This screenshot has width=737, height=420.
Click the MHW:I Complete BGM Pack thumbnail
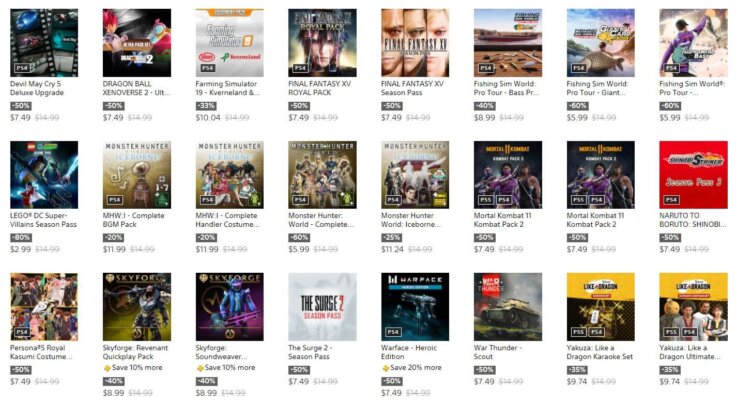pyautogui.click(x=137, y=175)
